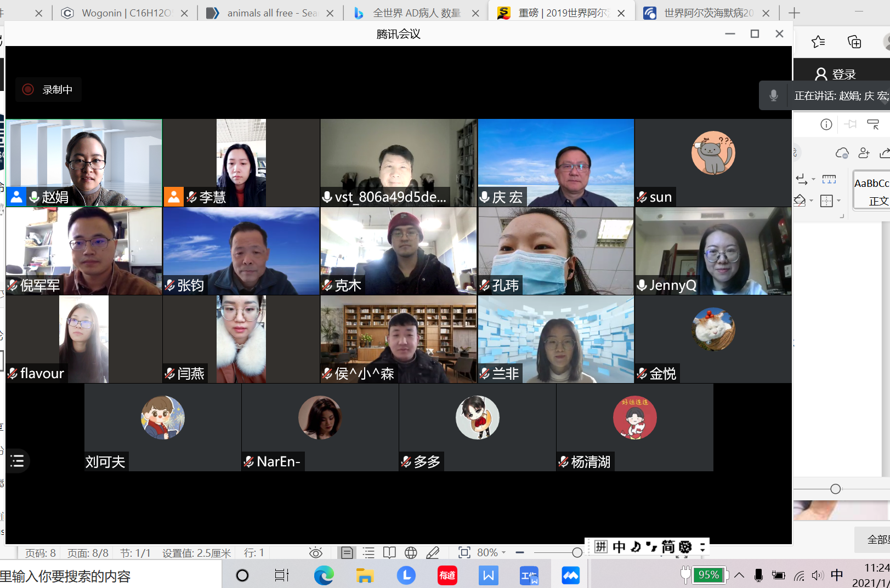Expand the borders dropdown arrow
This screenshot has width=890, height=588.
pos(839,201)
